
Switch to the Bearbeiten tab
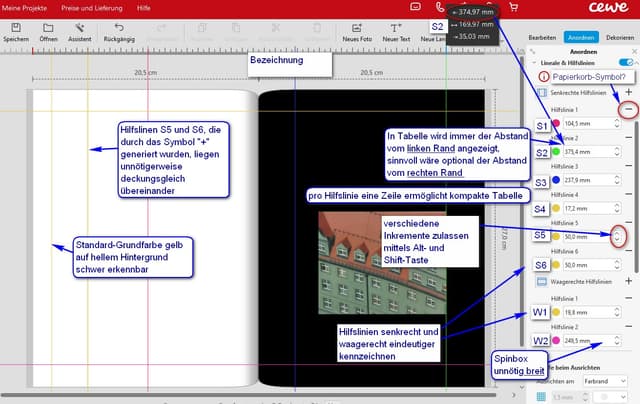[541, 37]
